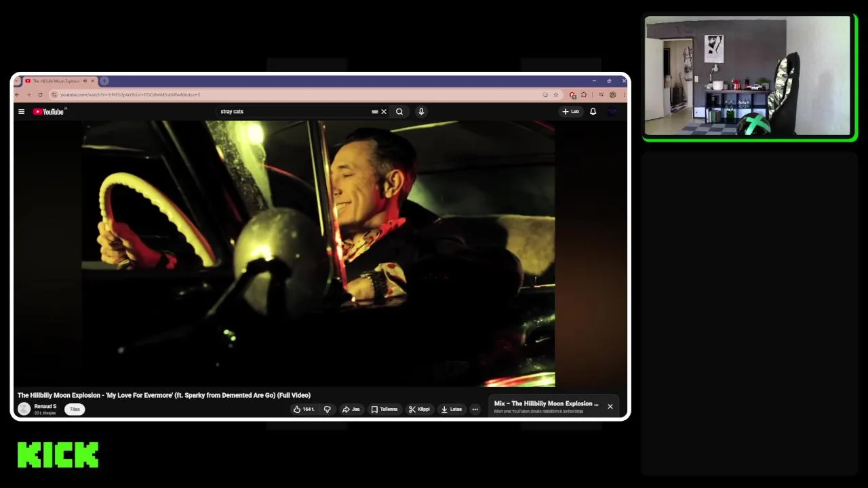The height and width of the screenshot is (488, 868).
Task: Open the on-screen keyboard icon in search box
Action: click(x=374, y=112)
